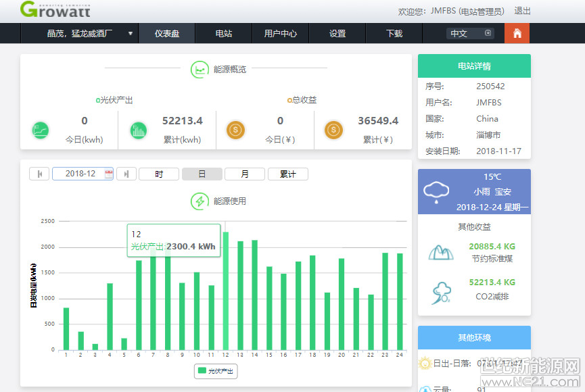The image size is (585, 392).
Task: Toggle the green 光伏产出 legend swatch
Action: coord(202,371)
